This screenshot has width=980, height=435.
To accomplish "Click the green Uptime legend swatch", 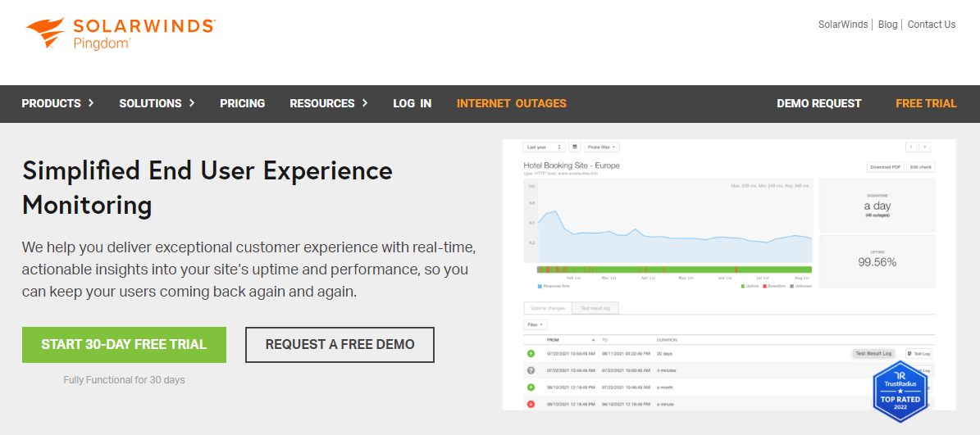I will pyautogui.click(x=743, y=286).
